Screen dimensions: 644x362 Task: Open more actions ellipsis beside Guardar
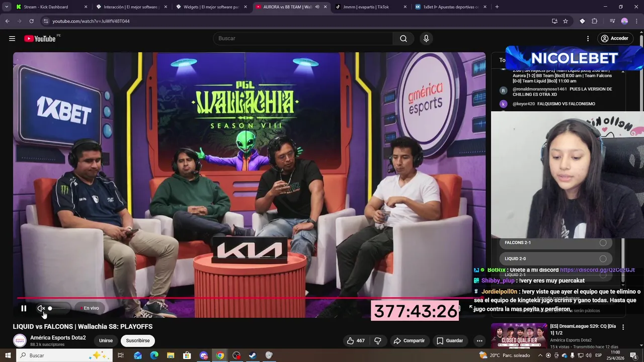pyautogui.click(x=479, y=340)
